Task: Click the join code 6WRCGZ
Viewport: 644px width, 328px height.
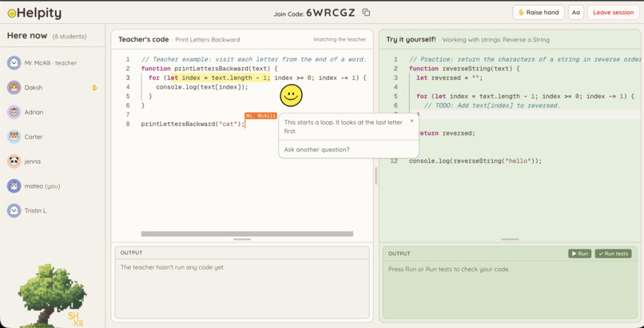Action: 331,13
